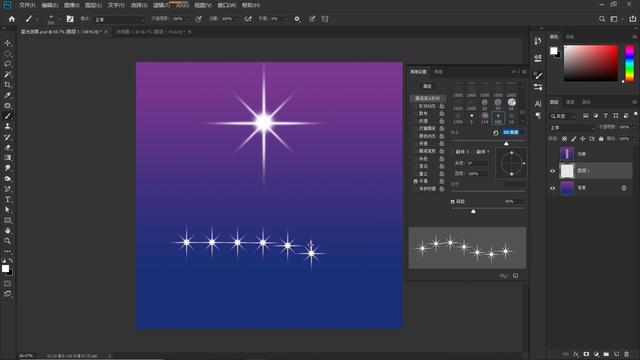Select the History Brush tool
This screenshot has width=640, height=360.
7,137
